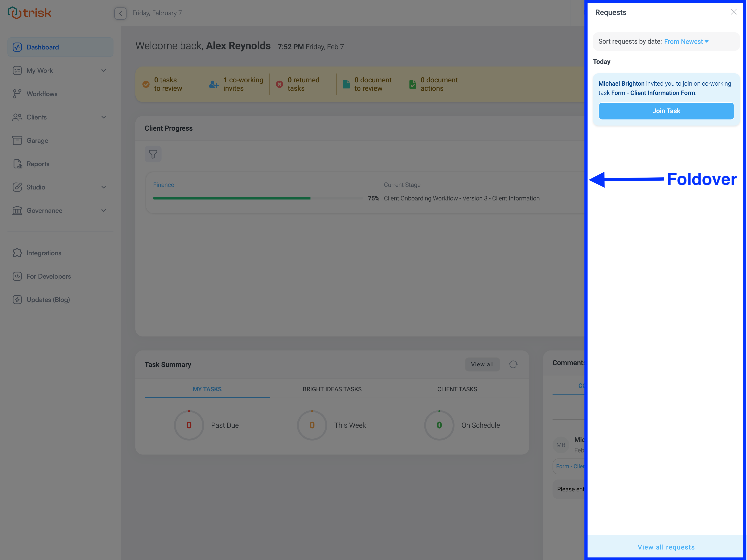Click the On Schedule count circle

[439, 425]
